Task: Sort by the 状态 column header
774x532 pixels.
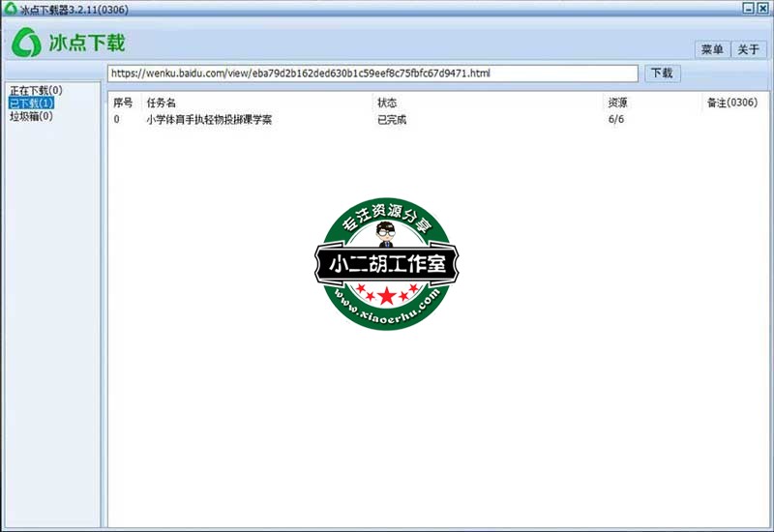Action: 387,103
